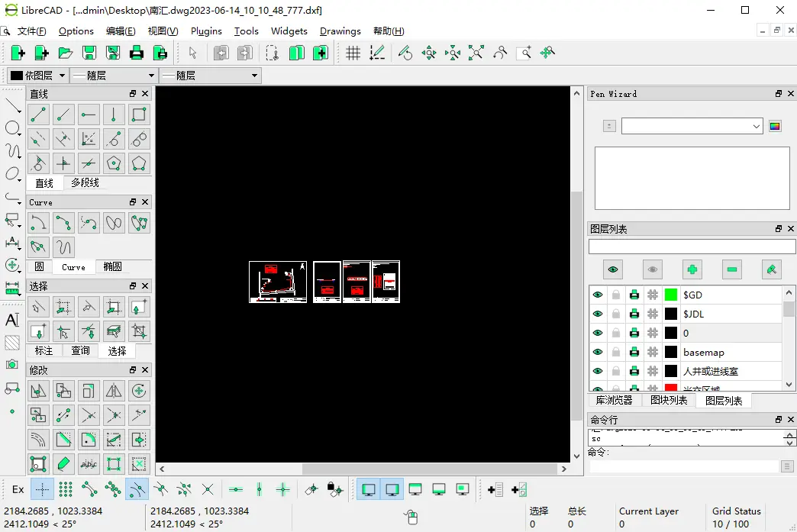Click the layer list filter input field
The height and width of the screenshot is (532, 797).
[x=692, y=247]
